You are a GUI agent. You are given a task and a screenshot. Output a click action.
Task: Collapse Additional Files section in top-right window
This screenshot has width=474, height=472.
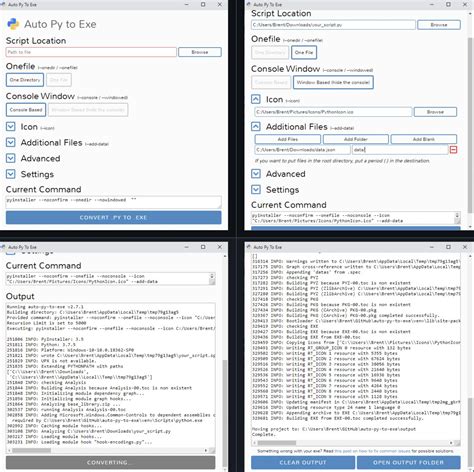coord(256,127)
